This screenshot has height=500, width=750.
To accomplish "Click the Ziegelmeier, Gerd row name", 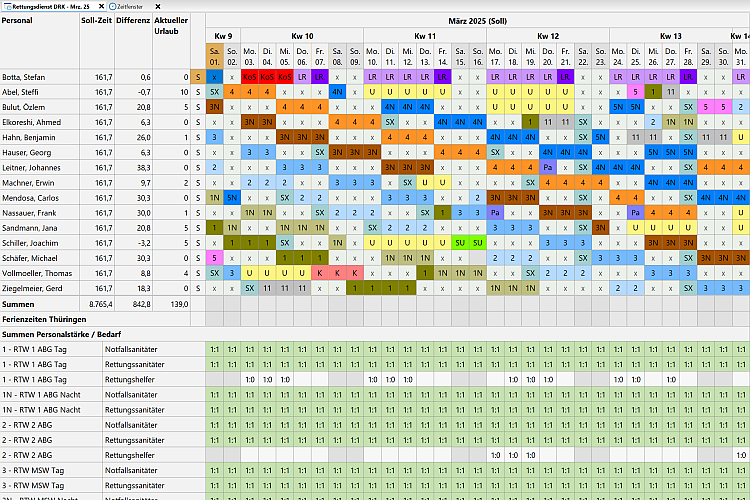I will click(x=34, y=288).
